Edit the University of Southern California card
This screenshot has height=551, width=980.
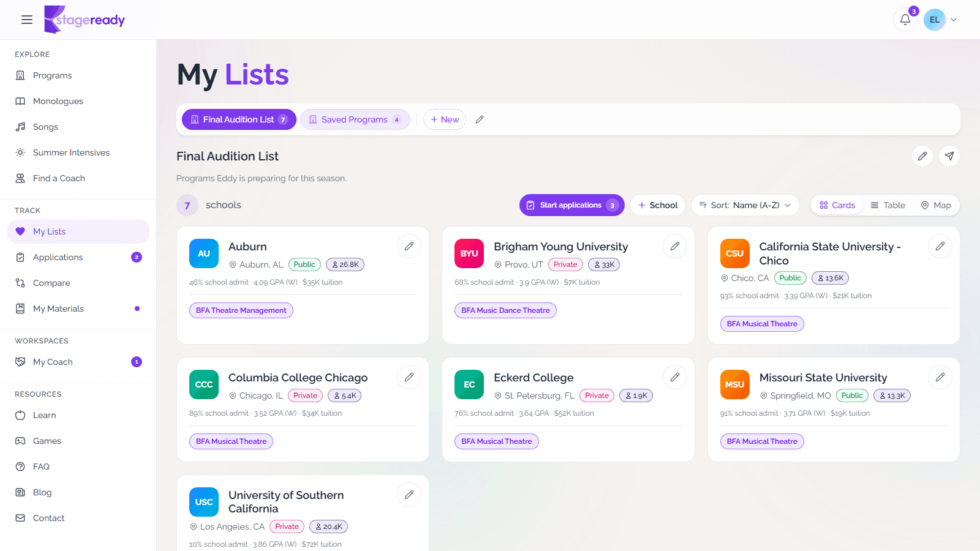pyautogui.click(x=409, y=495)
